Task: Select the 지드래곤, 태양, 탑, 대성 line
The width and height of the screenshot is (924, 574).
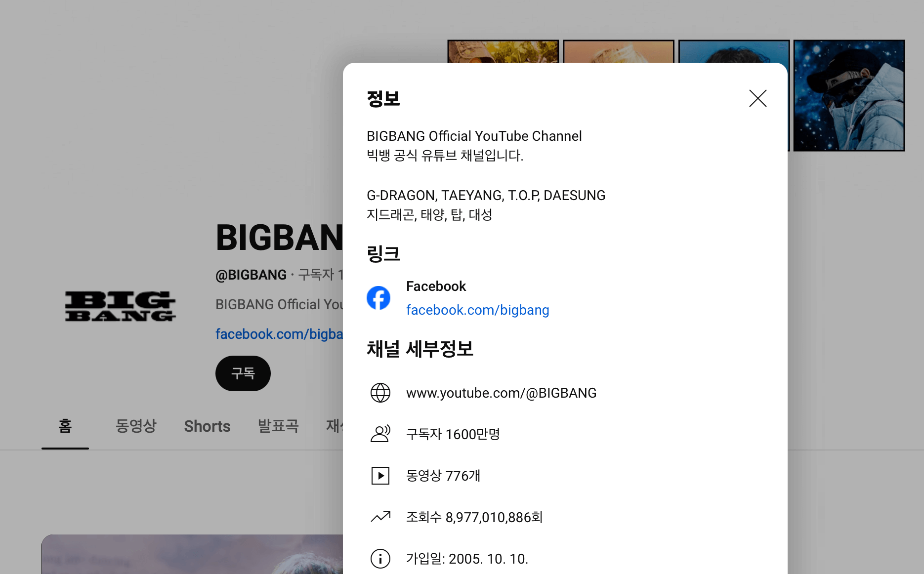Action: 429,215
